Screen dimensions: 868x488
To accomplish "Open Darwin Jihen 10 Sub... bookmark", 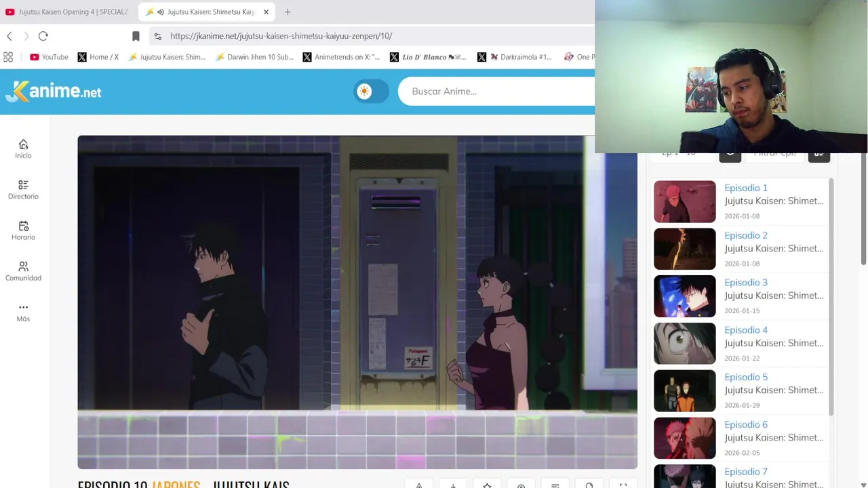I will click(254, 57).
